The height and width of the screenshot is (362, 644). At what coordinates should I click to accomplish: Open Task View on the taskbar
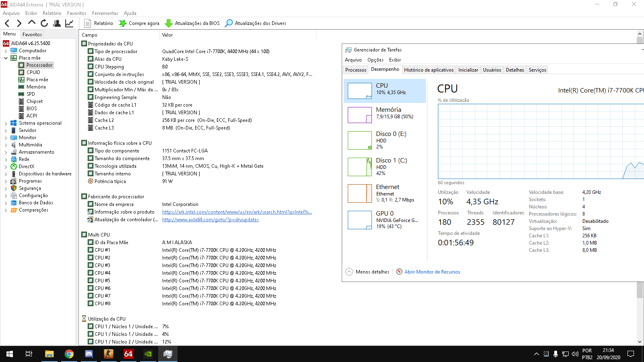coord(29,354)
